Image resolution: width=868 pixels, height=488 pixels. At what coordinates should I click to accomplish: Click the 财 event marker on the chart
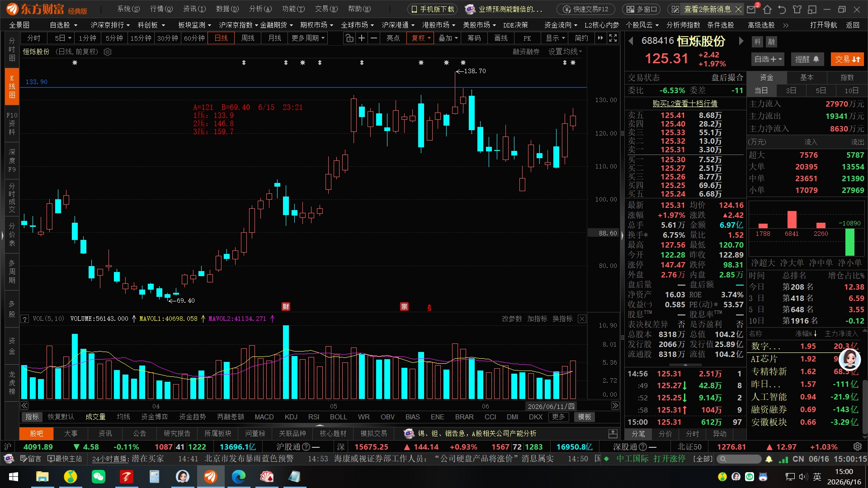pos(286,307)
